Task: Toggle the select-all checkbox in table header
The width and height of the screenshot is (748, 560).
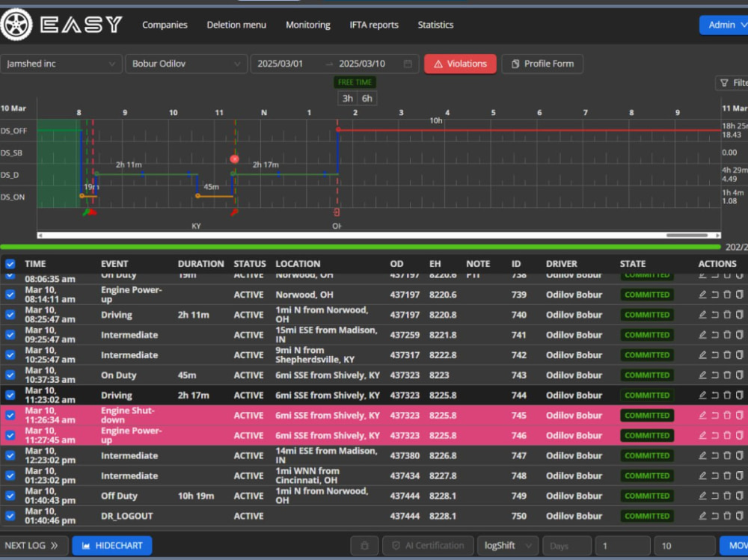Action: click(x=10, y=263)
